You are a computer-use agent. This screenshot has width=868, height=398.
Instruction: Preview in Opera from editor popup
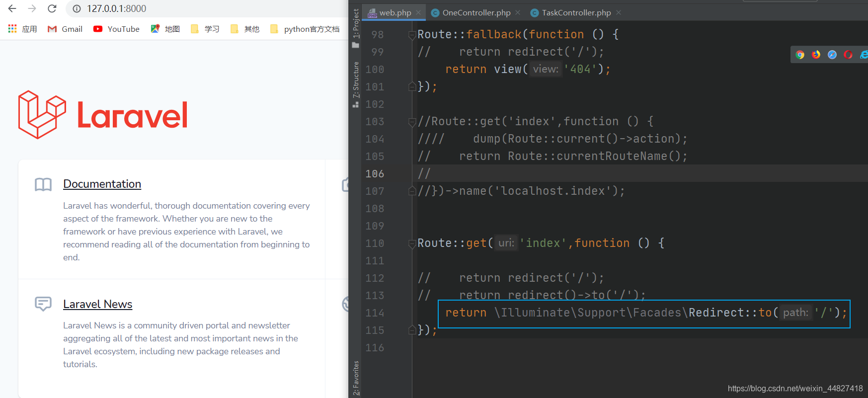pyautogui.click(x=848, y=55)
